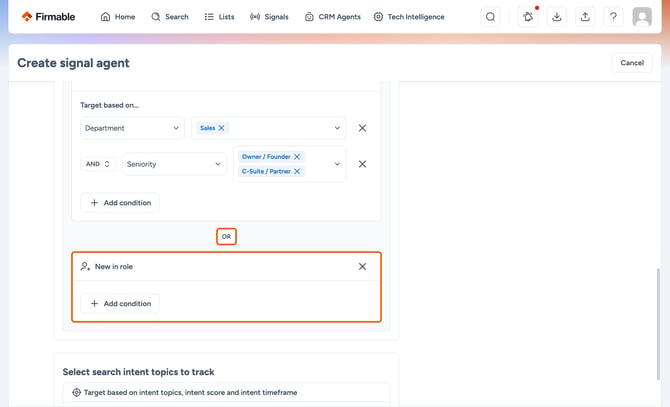This screenshot has height=407, width=670.
Task: Open the Seniority field dropdown
Action: [174, 164]
